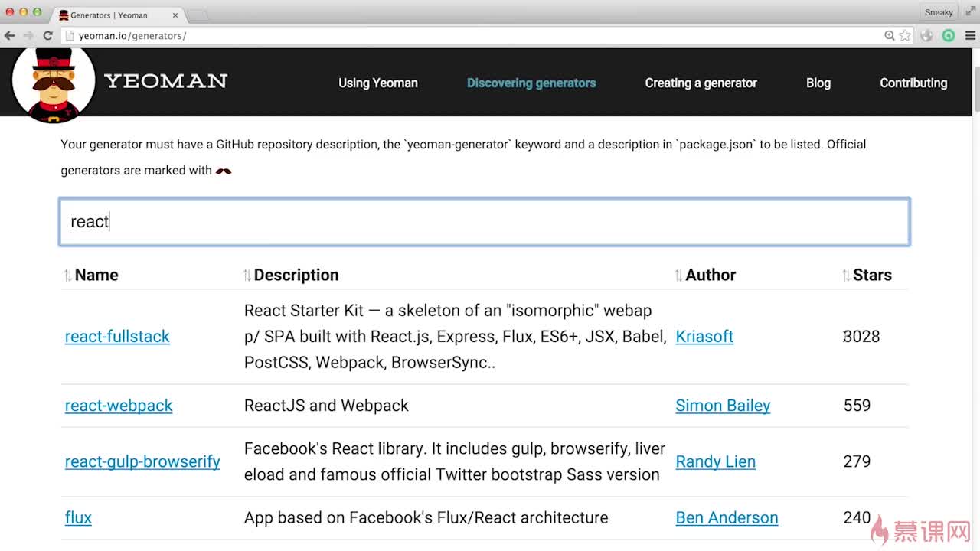Viewport: 980px width, 551px height.
Task: Sort table by Stars column arrows
Action: tap(846, 275)
